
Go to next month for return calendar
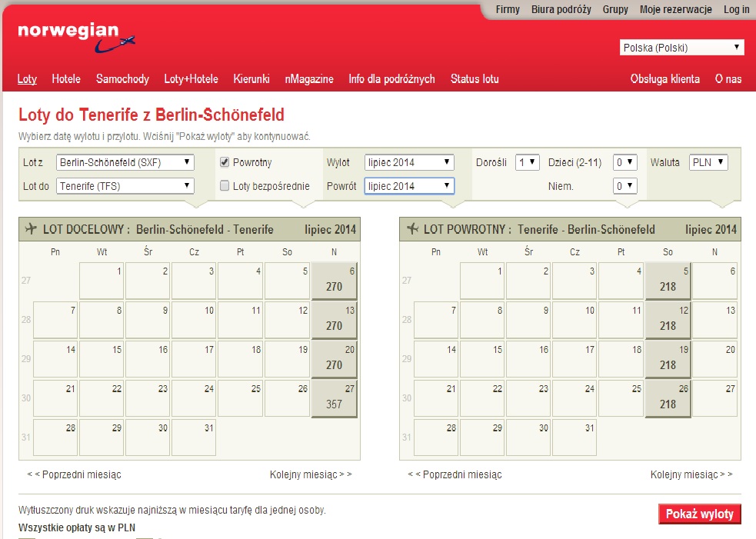point(691,474)
